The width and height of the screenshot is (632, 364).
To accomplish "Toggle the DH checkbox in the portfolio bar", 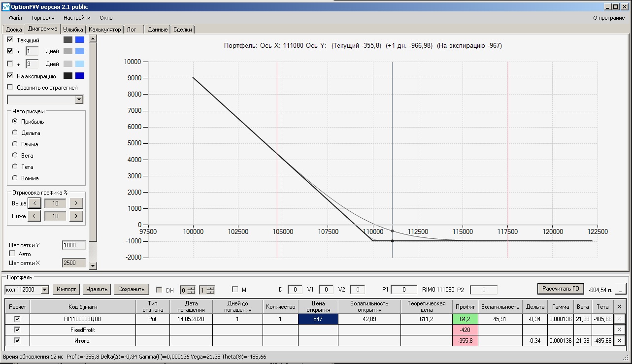I will click(x=159, y=290).
